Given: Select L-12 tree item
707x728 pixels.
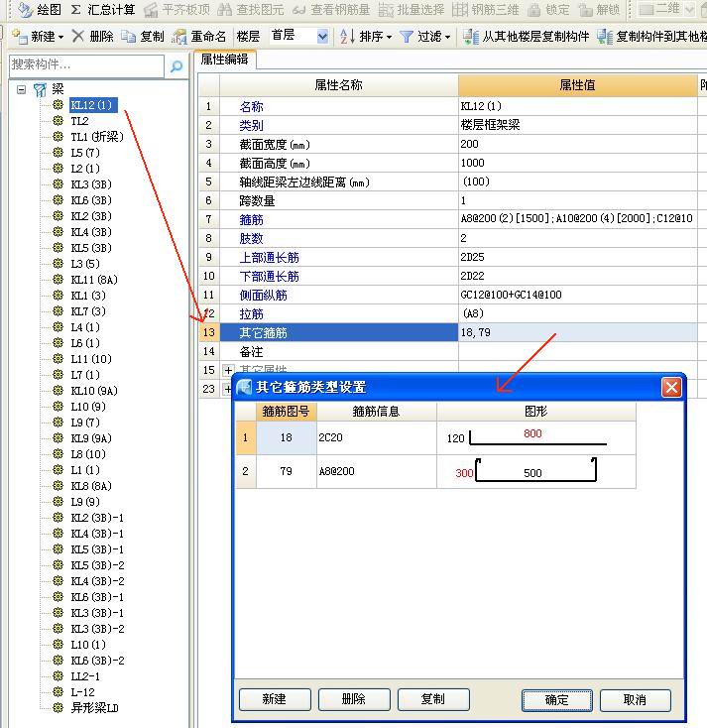Looking at the screenshot, I should (x=82, y=691).
